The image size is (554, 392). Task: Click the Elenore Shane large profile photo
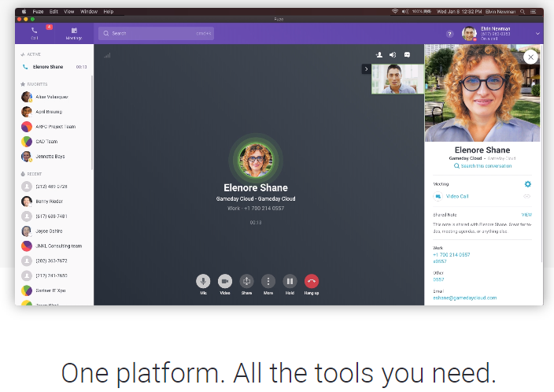(482, 93)
